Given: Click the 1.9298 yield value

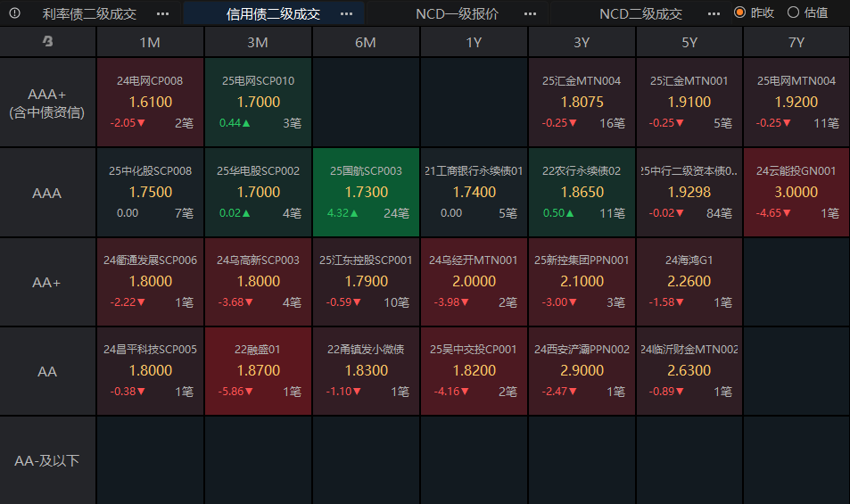Looking at the screenshot, I should [x=689, y=192].
